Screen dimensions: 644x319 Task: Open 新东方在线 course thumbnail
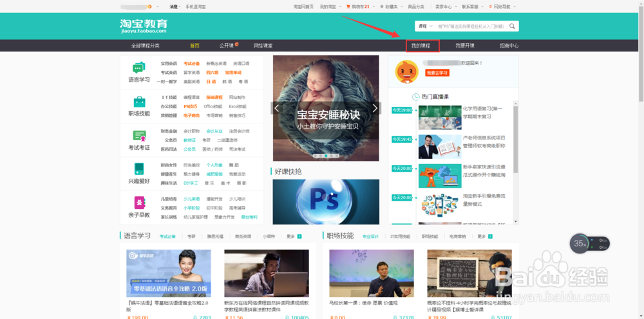pyautogui.click(x=267, y=273)
